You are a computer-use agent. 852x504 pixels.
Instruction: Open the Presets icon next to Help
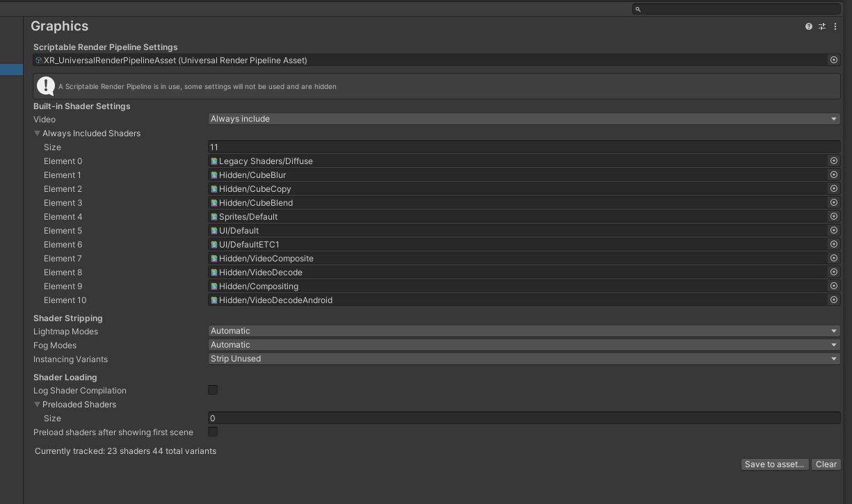[821, 26]
